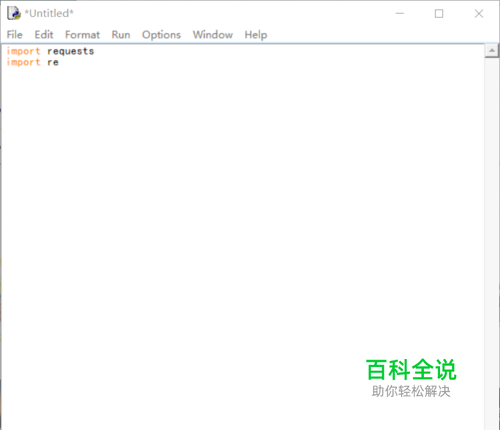The image size is (500, 430).
Task: Click the 're' module name in line two
Action: 53,62
